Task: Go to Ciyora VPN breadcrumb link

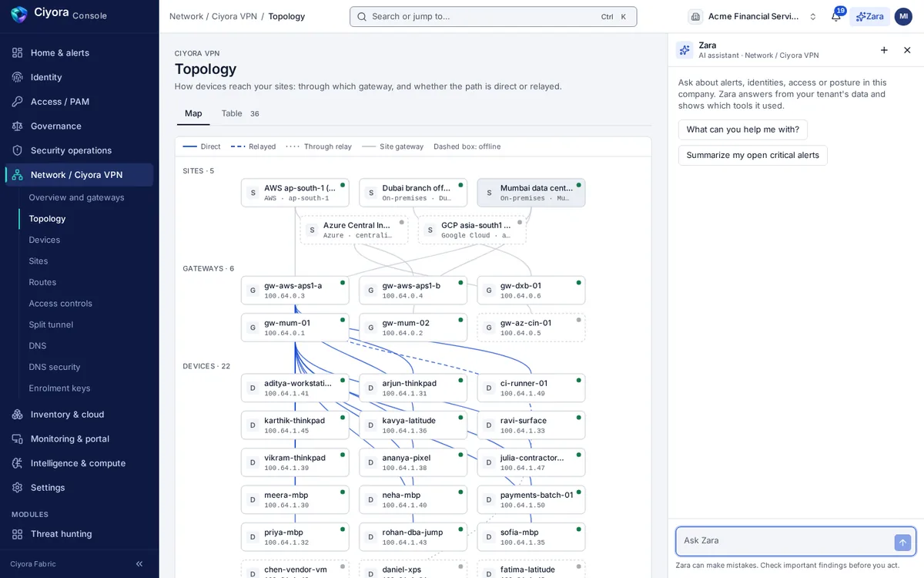Action: 234,16
